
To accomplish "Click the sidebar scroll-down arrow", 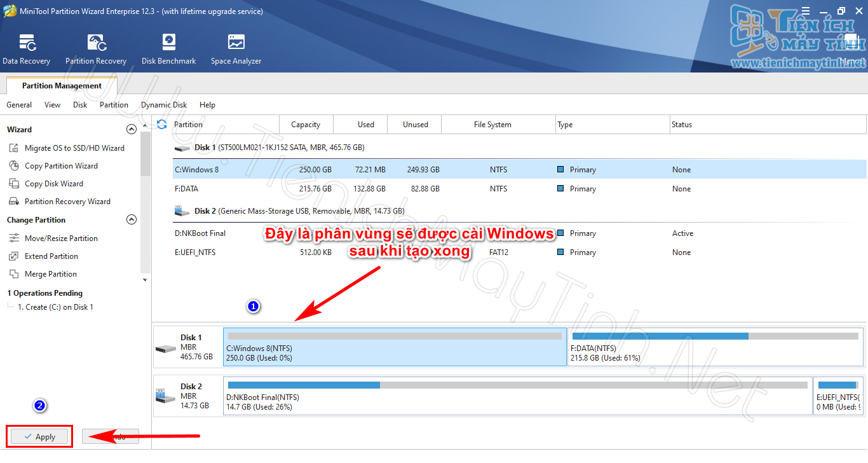I will pos(145,280).
